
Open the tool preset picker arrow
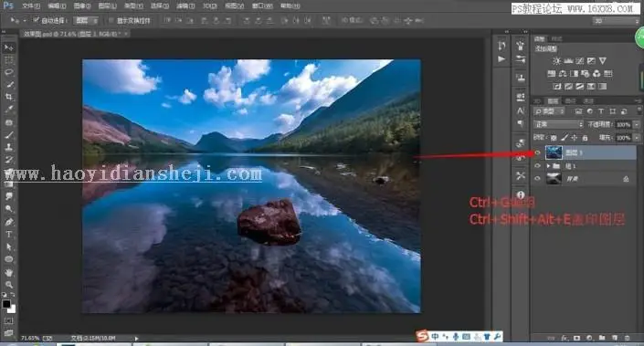click(x=25, y=20)
